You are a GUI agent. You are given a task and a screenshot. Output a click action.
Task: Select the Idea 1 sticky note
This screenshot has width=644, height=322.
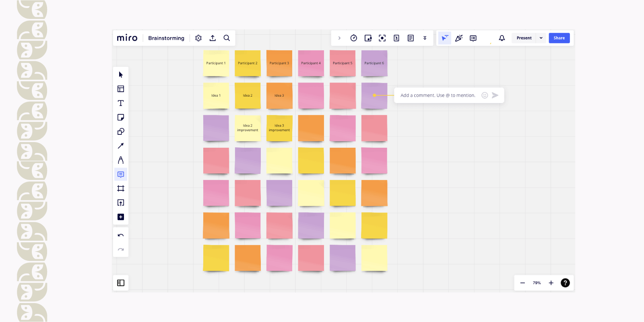(x=216, y=96)
